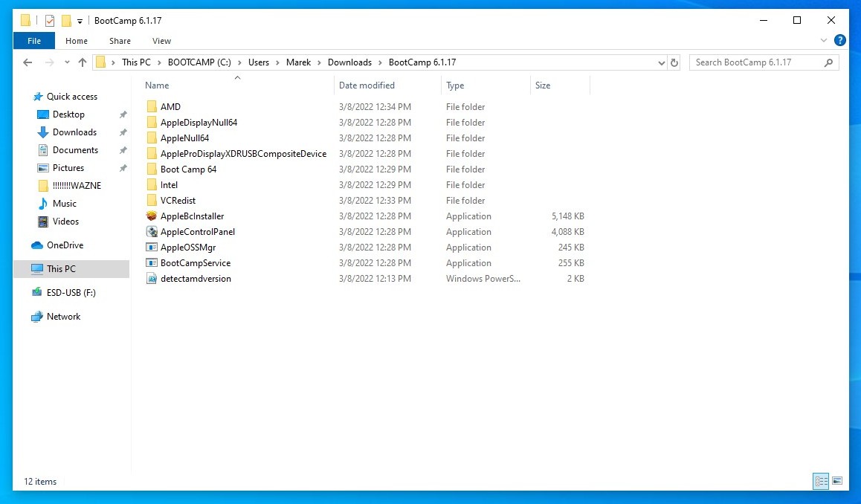
Task: Open OneDrive in navigation pane
Action: pyautogui.click(x=65, y=245)
